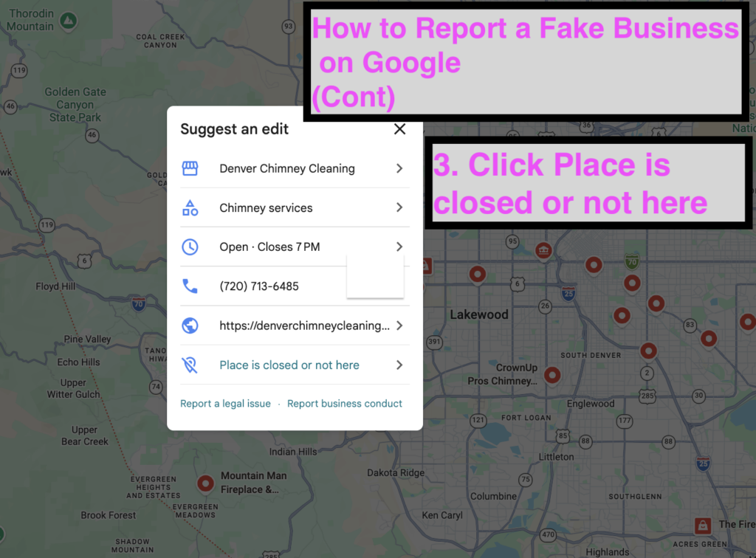This screenshot has height=558, width=756.
Task: Click the phone number (720) 713-6485
Action: point(259,286)
